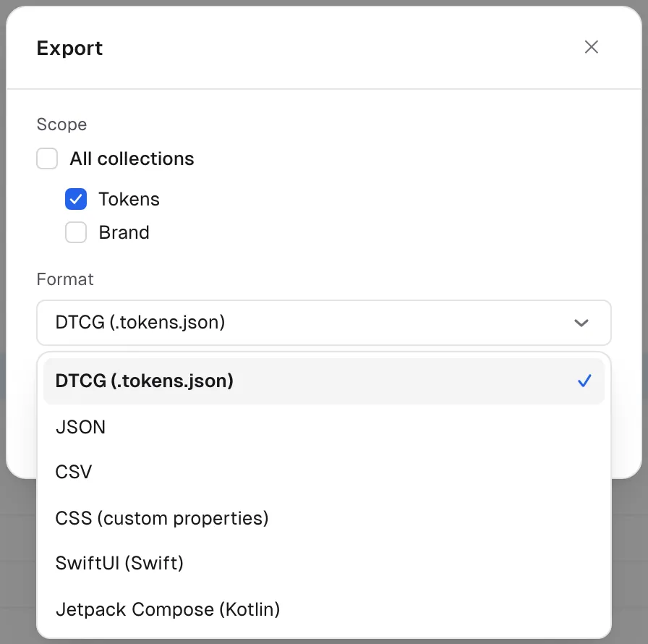Click the Format dropdown chevron arrow
Image resolution: width=648 pixels, height=644 pixels.
[581, 323]
